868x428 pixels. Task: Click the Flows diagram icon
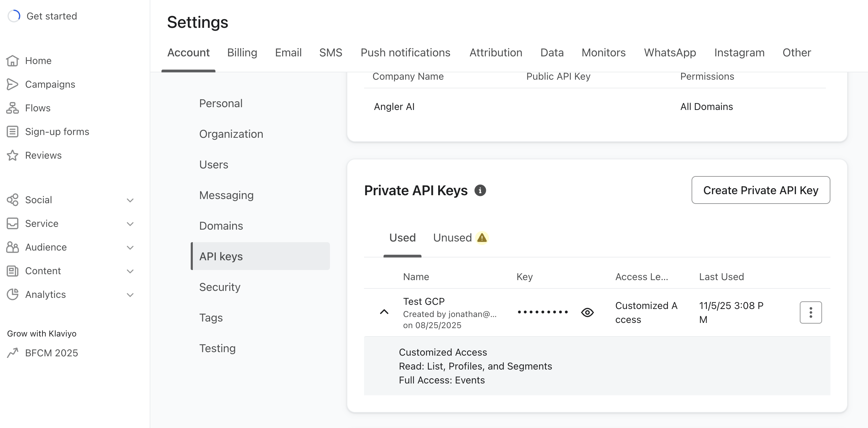(x=13, y=108)
